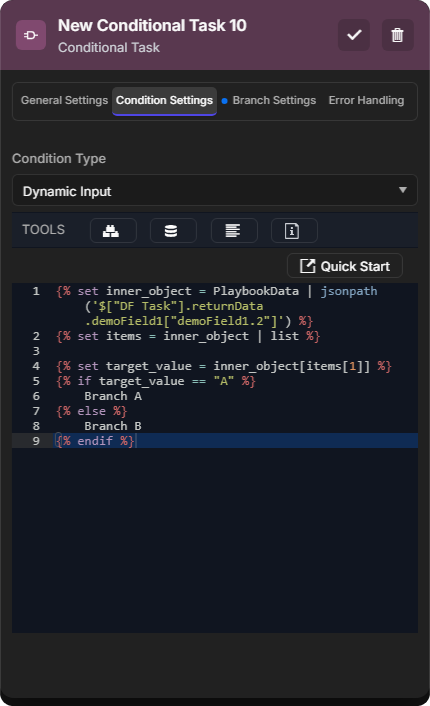
Task: Switch to the General Settings tab
Action: pos(64,100)
